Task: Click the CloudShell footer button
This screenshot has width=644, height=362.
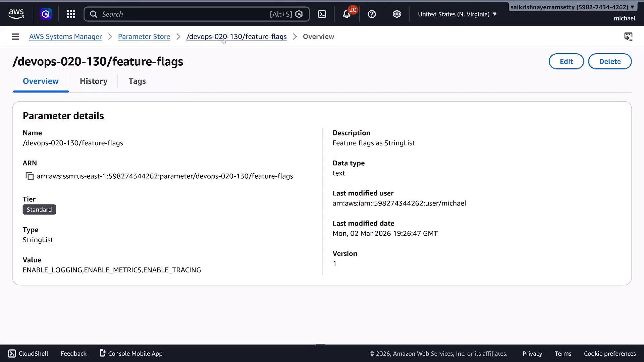Action: 28,353
